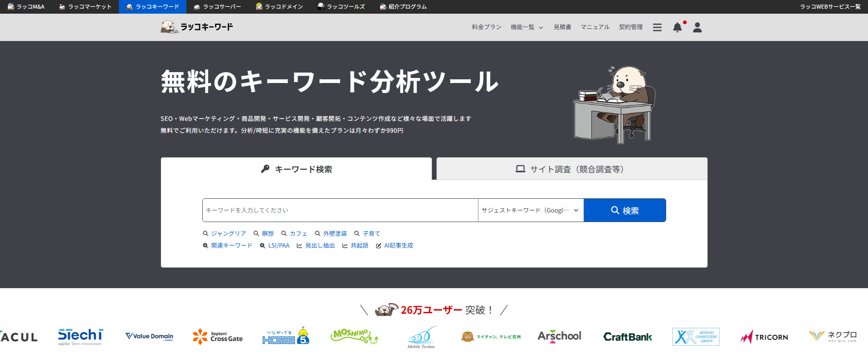Switch to サイト調査（競合調査等）tab
Image resolution: width=868 pixels, height=357 pixels.
[x=572, y=169]
